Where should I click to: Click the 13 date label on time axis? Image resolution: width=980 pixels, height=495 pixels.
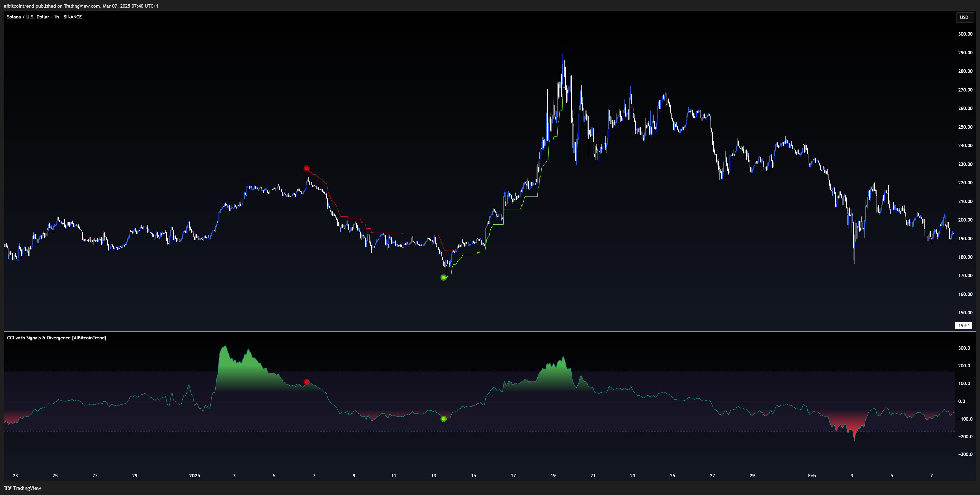click(x=433, y=475)
